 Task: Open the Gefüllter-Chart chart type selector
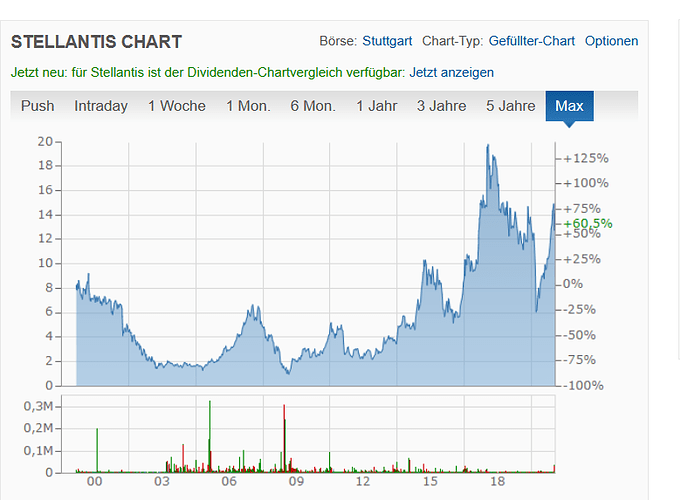532,41
